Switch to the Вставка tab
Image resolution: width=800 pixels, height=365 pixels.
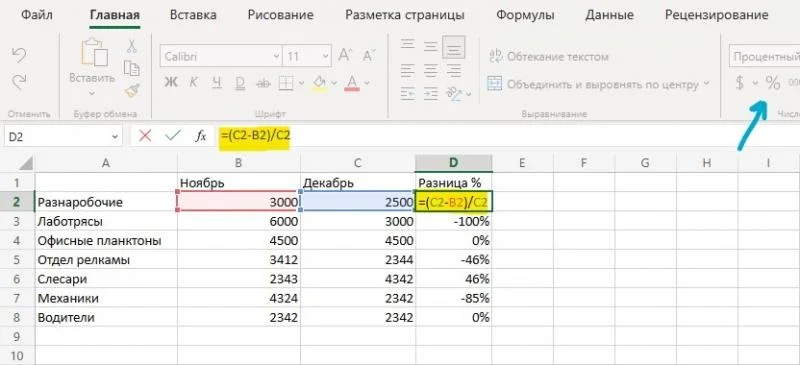click(x=193, y=15)
